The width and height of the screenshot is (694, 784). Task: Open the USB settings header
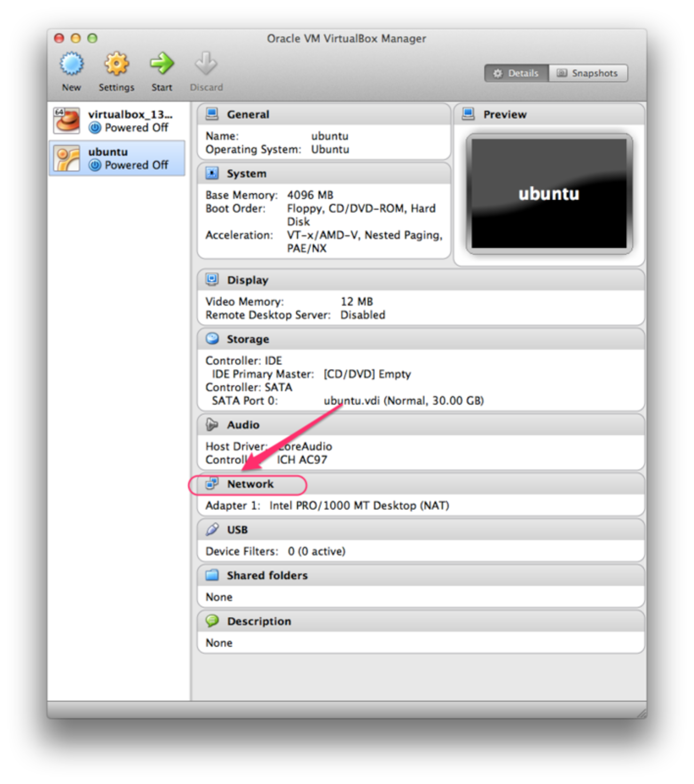click(421, 529)
